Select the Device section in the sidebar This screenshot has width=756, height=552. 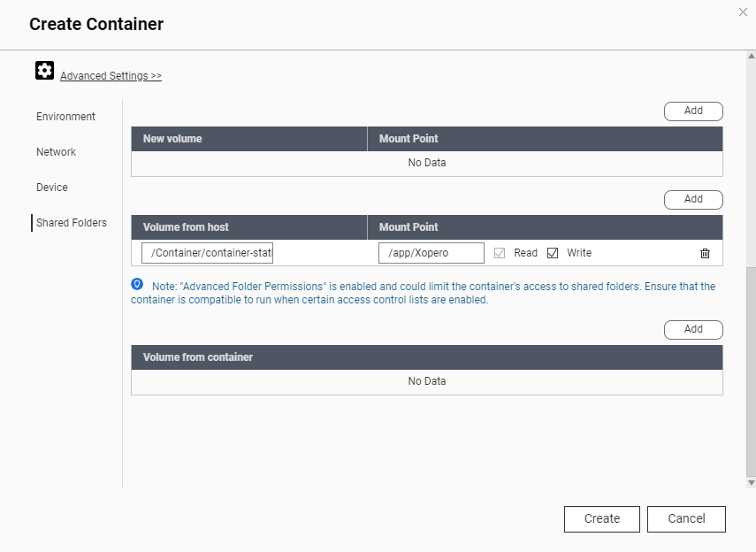[51, 187]
